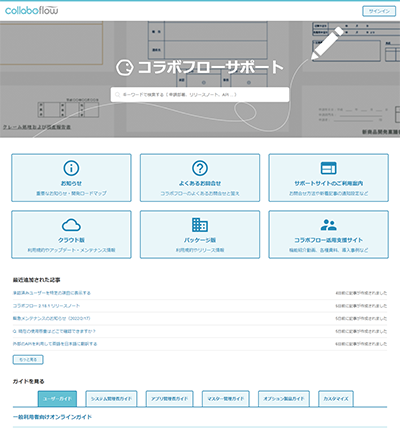Click the round mascot icon beside コラボフローサポート
The image size is (400, 431).
(x=125, y=68)
